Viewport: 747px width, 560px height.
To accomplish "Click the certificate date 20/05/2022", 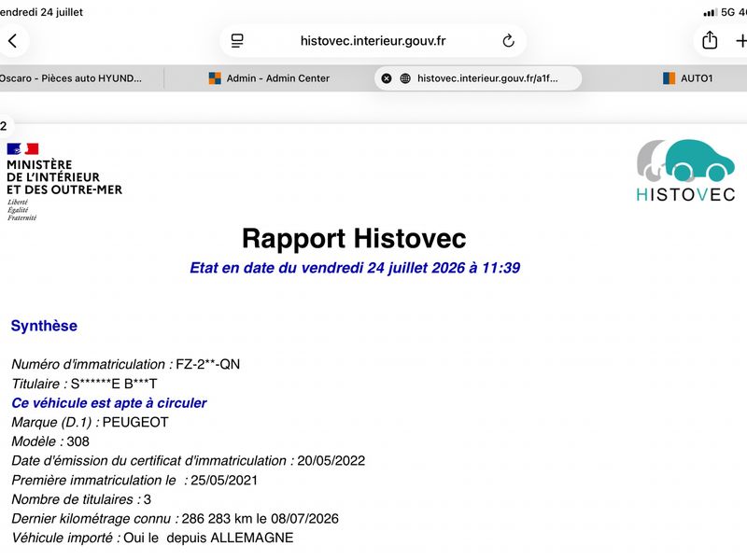I will [331, 461].
